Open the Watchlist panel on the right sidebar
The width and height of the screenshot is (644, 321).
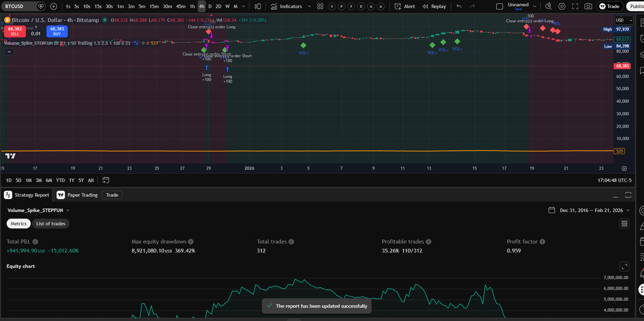[x=641, y=22]
